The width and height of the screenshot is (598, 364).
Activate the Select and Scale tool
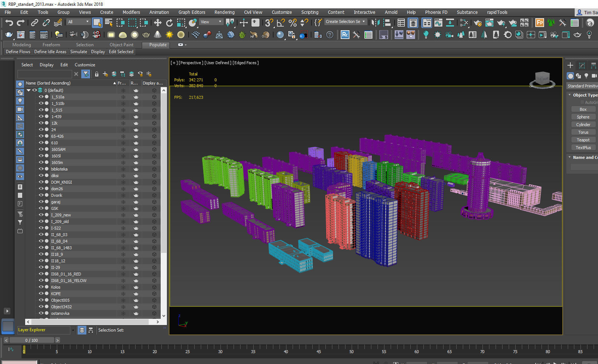181,23
